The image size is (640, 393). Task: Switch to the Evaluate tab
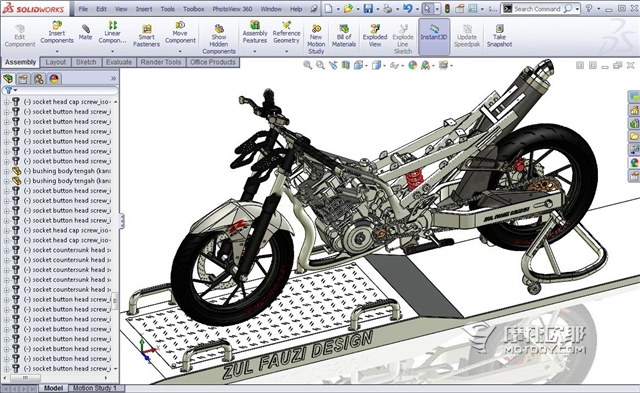click(119, 62)
